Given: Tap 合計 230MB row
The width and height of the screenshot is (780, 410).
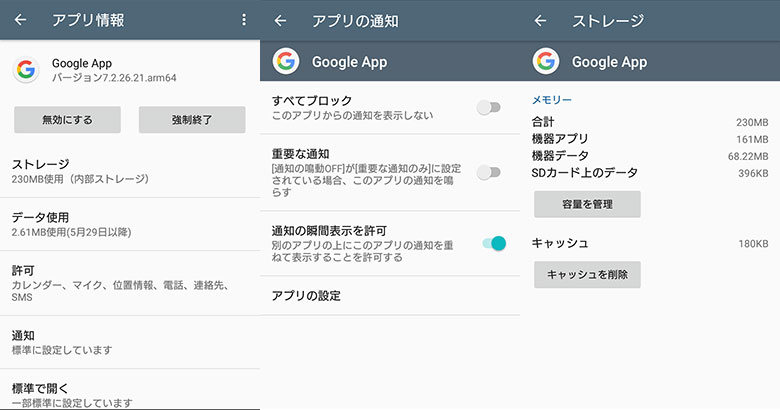Looking at the screenshot, I should pyautogui.click(x=650, y=122).
